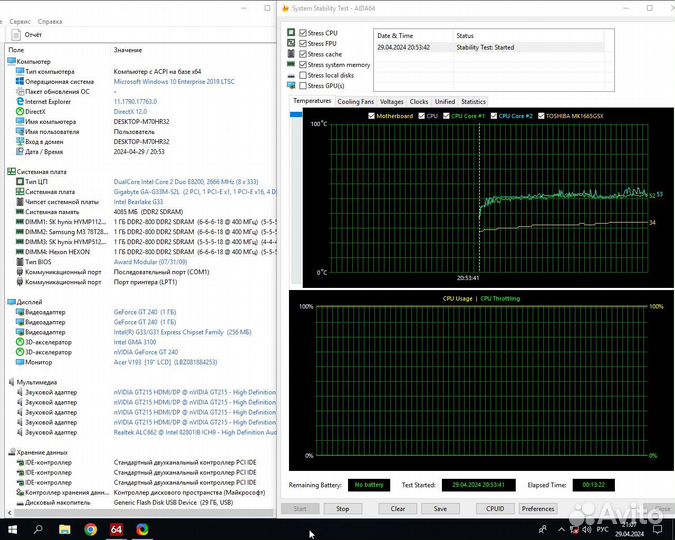Image resolution: width=675 pixels, height=540 pixels.
Task: Click the Операционная система Windows icon
Action: click(20, 81)
